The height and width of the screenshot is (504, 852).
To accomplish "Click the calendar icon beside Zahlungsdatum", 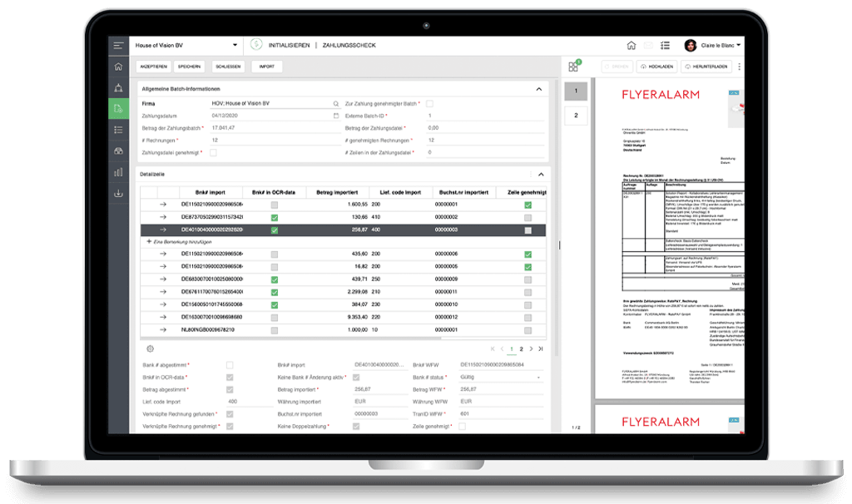I will pyautogui.click(x=336, y=116).
